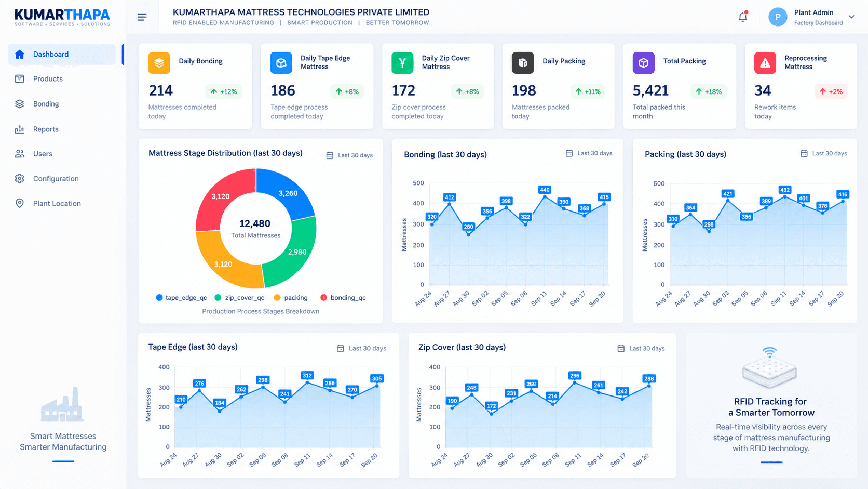Click the 34 Reprocessing Mattress value
The image size is (868, 489).
click(x=763, y=90)
